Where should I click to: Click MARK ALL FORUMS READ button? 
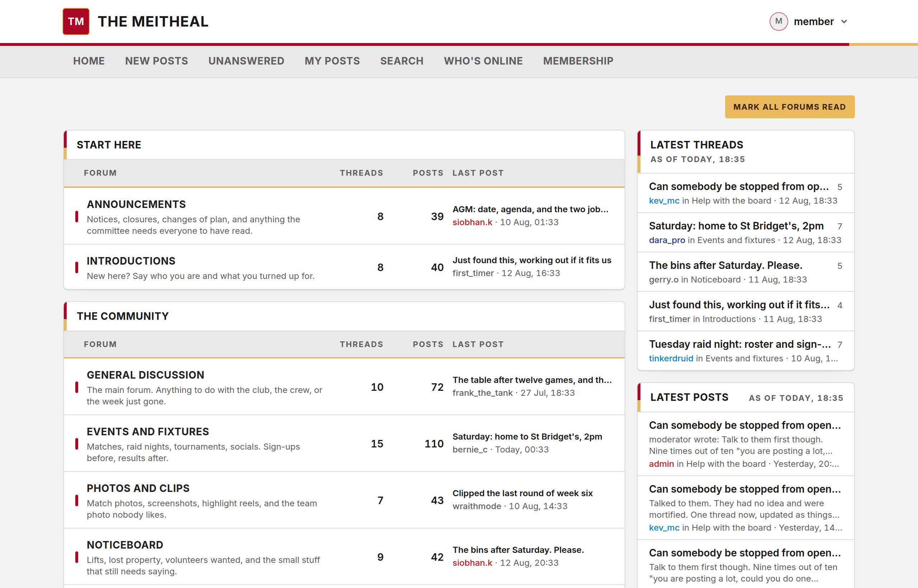pyautogui.click(x=790, y=107)
